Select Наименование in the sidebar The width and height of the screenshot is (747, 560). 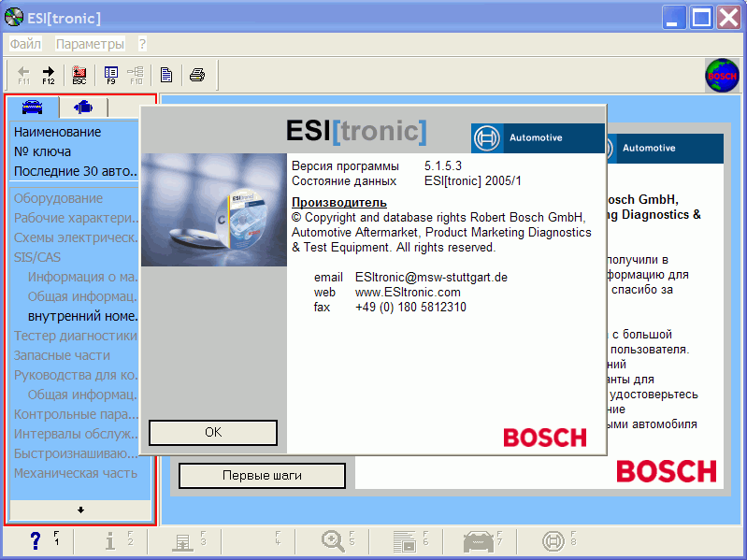pos(57,132)
